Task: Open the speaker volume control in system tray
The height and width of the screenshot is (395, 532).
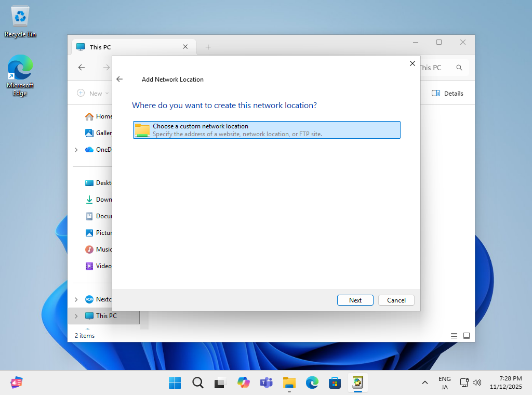Action: (x=476, y=383)
